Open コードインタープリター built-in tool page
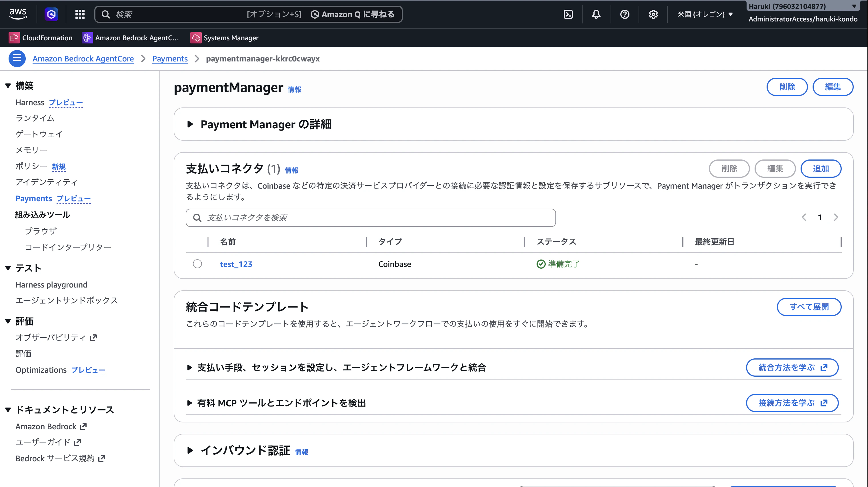Viewport: 868px width, 487px height. click(68, 247)
